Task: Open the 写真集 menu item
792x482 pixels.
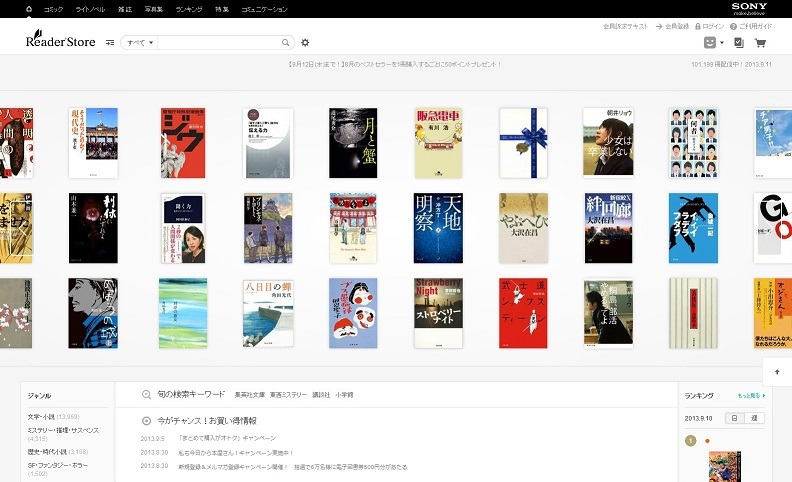Action: coord(154,9)
